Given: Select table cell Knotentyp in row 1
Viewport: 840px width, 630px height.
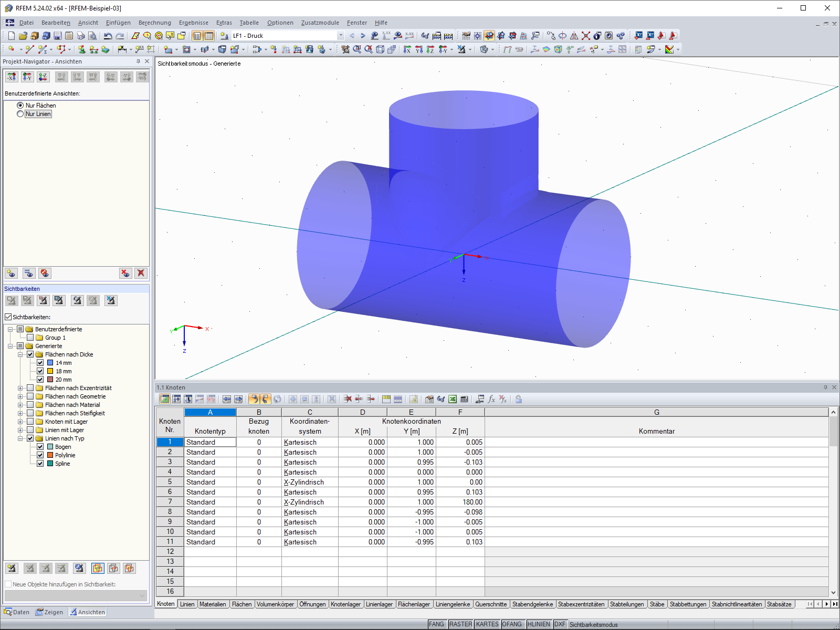Looking at the screenshot, I should (210, 442).
